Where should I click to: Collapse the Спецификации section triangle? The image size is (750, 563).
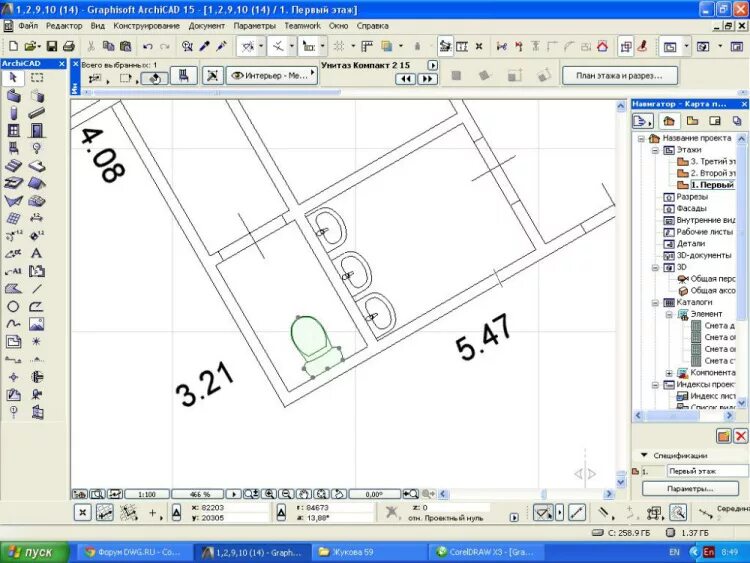(644, 455)
